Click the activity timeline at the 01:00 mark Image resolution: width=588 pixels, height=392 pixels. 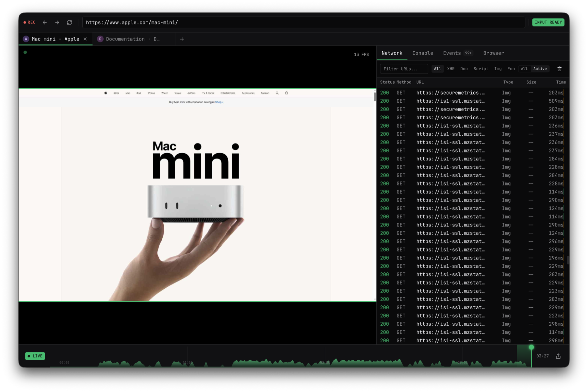pos(188,362)
